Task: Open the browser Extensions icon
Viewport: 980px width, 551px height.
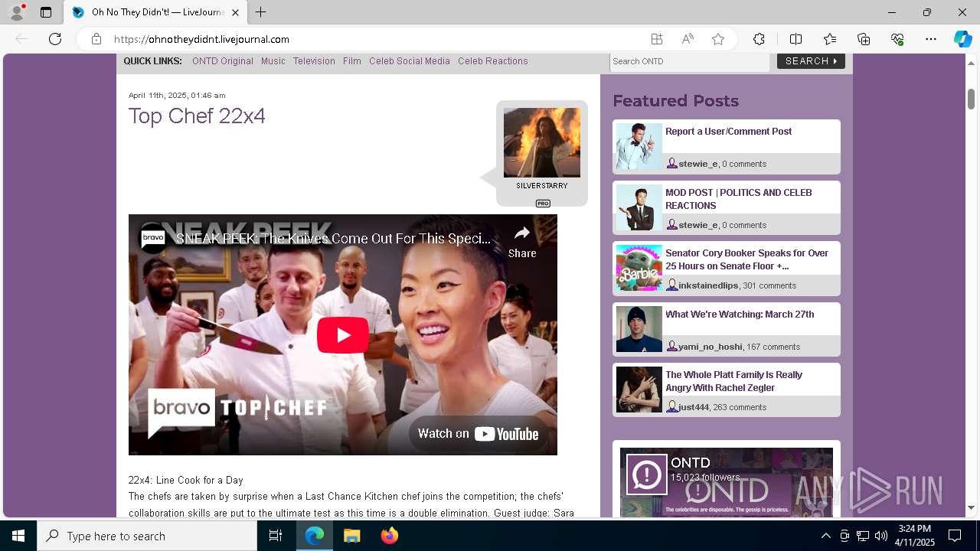Action: (x=759, y=39)
